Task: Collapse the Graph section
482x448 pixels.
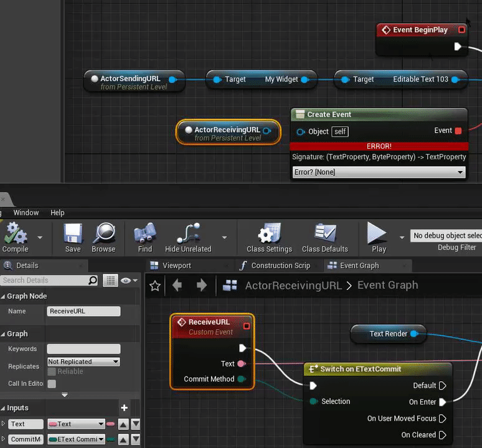Action: coord(3,334)
